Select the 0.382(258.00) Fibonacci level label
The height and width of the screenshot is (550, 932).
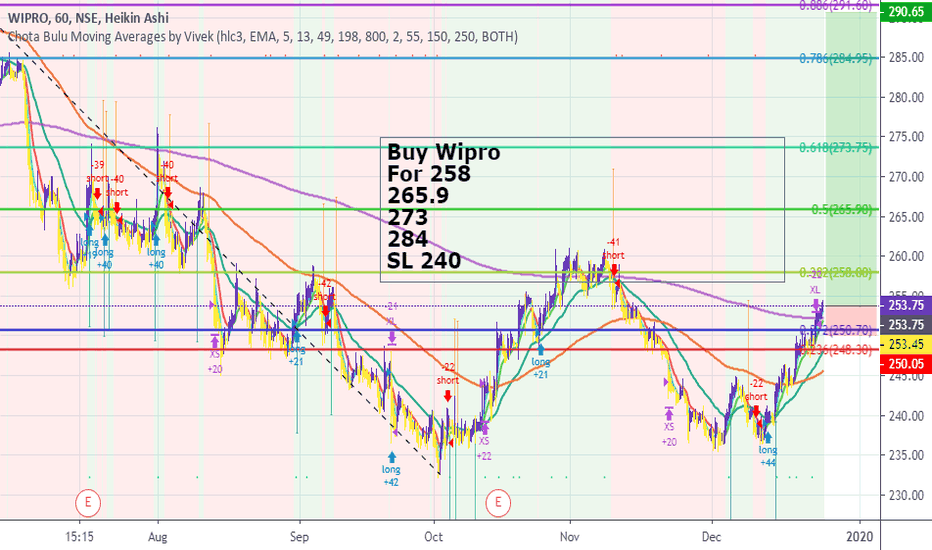(x=836, y=272)
